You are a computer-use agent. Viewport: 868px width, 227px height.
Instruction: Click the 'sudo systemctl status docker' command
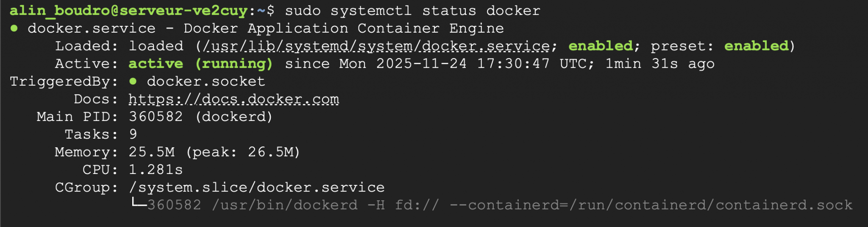[x=412, y=11]
